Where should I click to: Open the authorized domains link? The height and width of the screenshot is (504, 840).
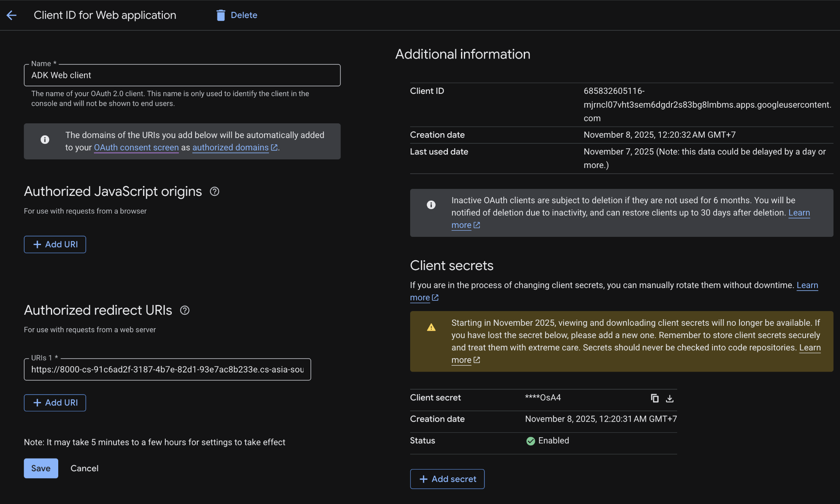click(231, 148)
